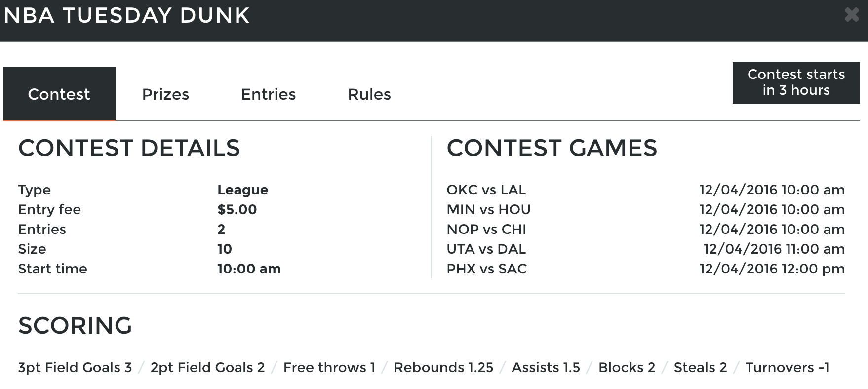Click the Contest tab

(x=59, y=94)
